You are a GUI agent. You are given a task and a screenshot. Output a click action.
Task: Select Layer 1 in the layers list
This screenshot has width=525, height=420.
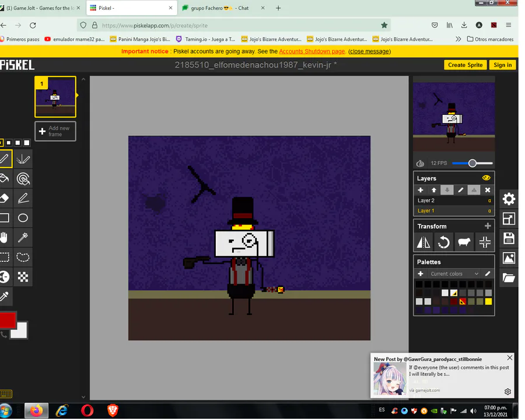point(454,211)
